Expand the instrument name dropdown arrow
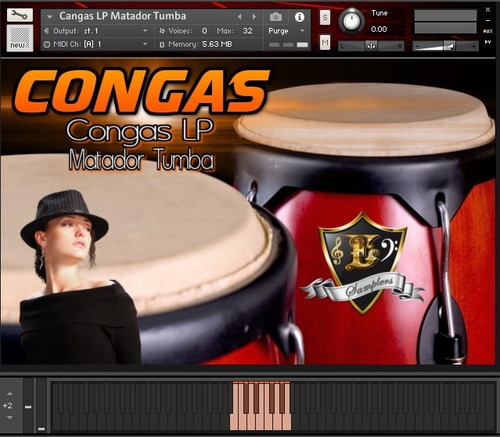Image resolution: width=500 pixels, height=437 pixels. tap(50, 16)
